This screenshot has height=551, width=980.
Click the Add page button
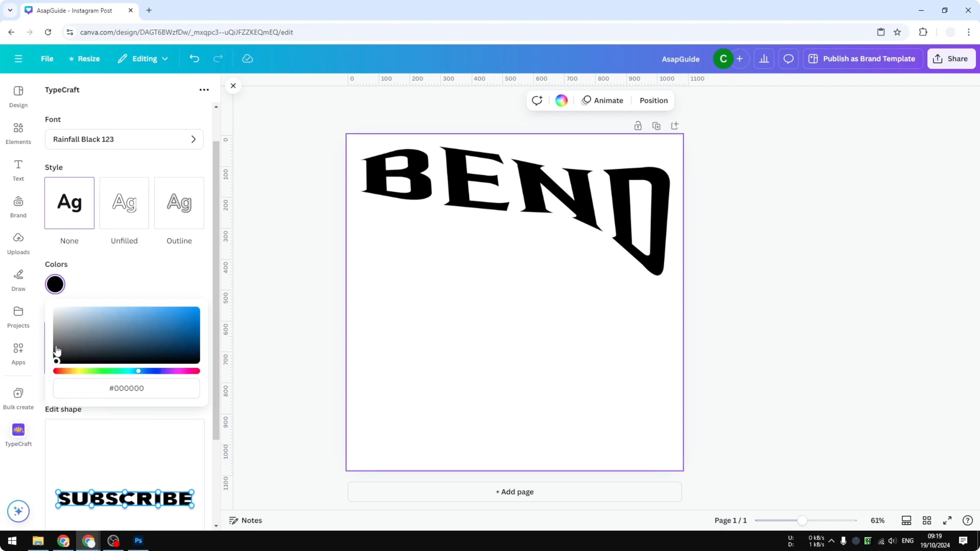click(x=514, y=492)
